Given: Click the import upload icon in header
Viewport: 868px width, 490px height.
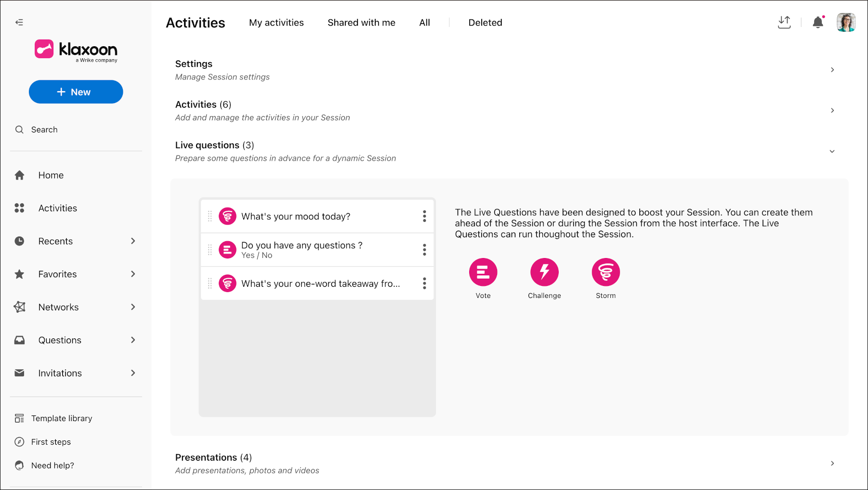Looking at the screenshot, I should coord(784,22).
